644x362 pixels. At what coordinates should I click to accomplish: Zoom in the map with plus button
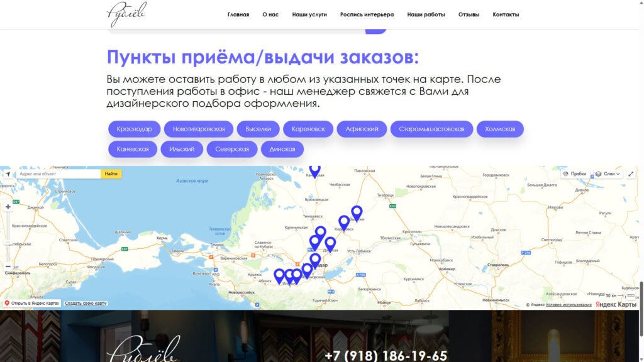[x=8, y=207]
